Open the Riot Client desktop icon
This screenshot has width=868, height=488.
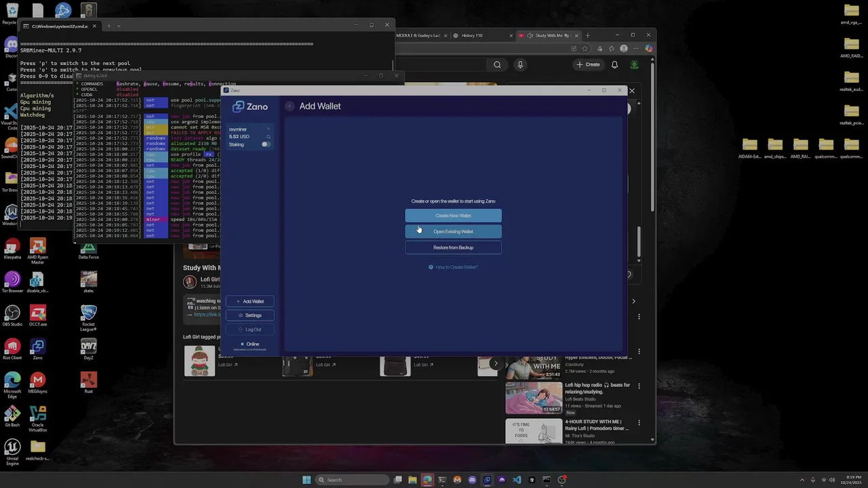12,349
